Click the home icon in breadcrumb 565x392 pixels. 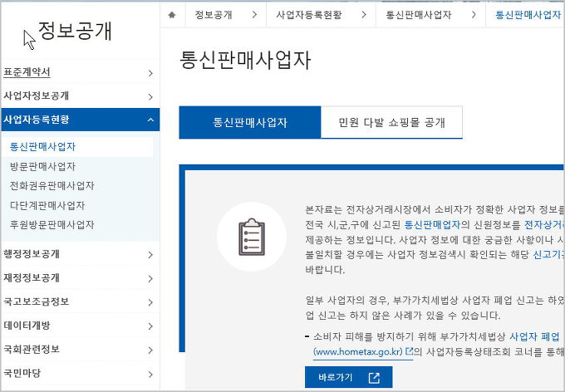(172, 14)
